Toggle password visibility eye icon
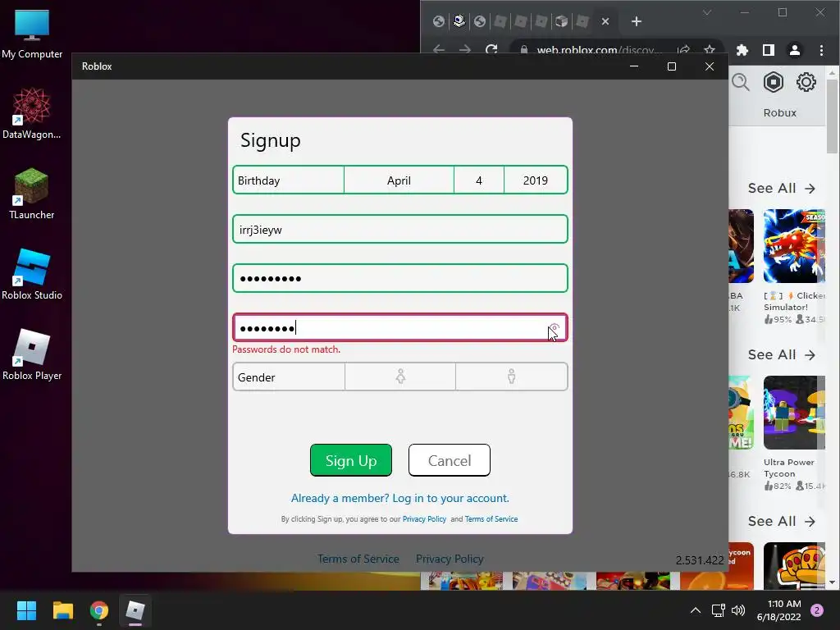The image size is (840, 630). (555, 328)
